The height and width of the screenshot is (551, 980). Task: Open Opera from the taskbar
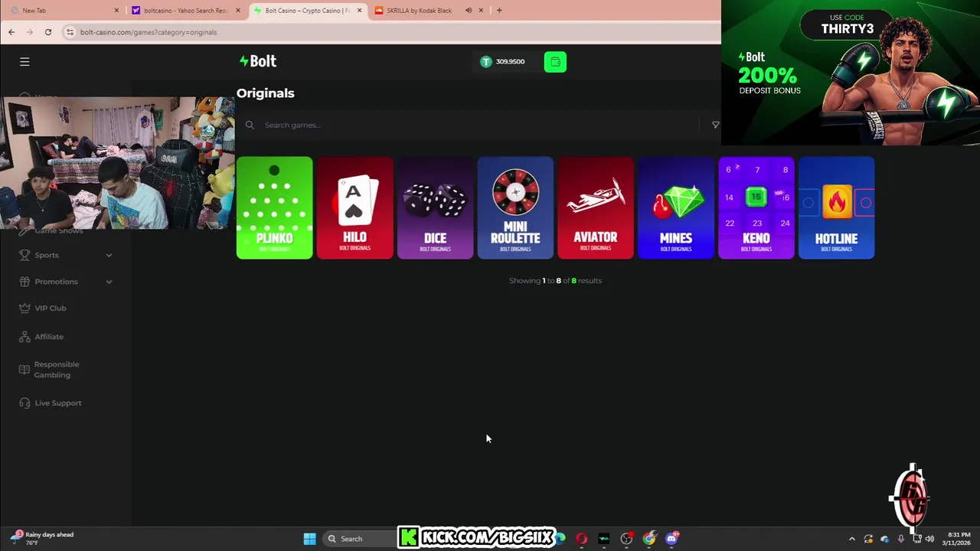(x=581, y=539)
